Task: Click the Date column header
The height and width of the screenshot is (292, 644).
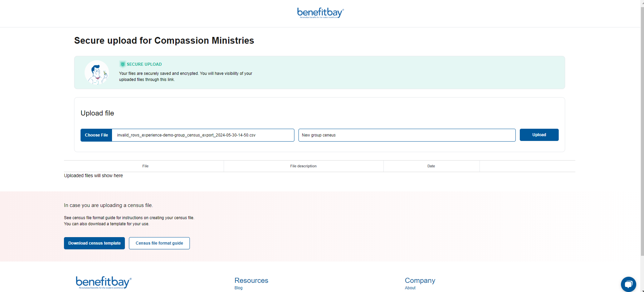Action: [x=431, y=166]
